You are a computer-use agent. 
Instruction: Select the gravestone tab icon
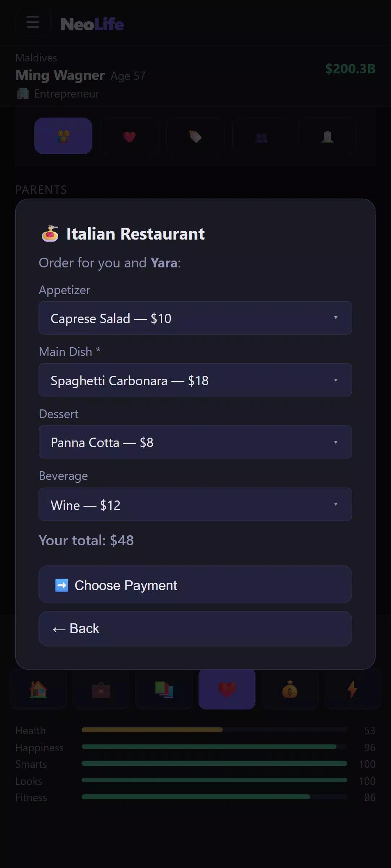pos(327,136)
